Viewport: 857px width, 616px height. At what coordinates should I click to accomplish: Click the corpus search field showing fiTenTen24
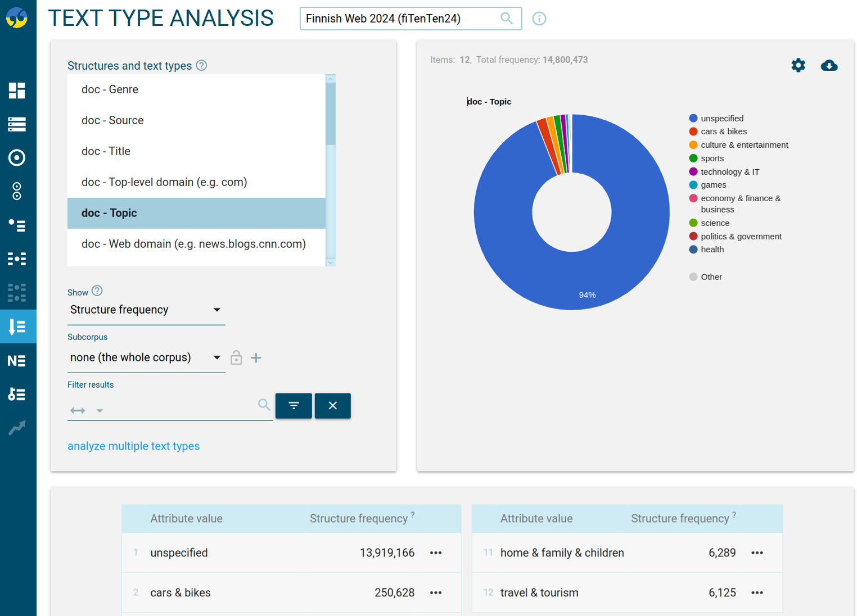tap(402, 18)
